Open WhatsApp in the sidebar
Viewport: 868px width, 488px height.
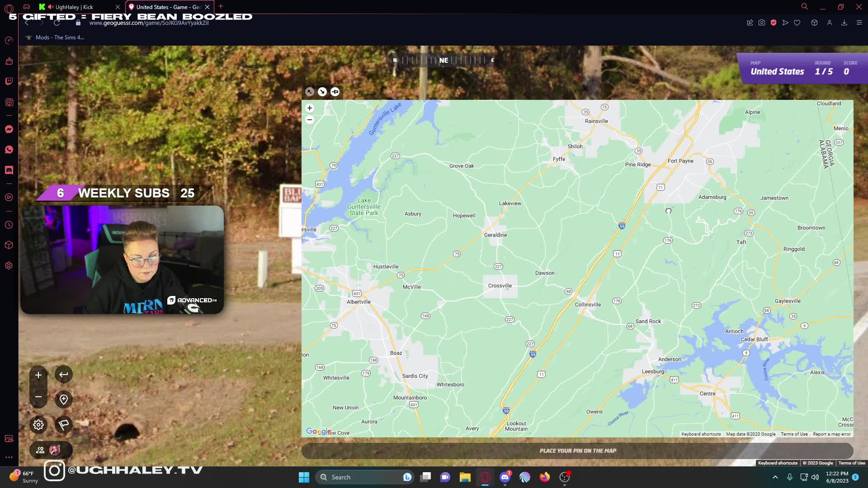(x=9, y=150)
